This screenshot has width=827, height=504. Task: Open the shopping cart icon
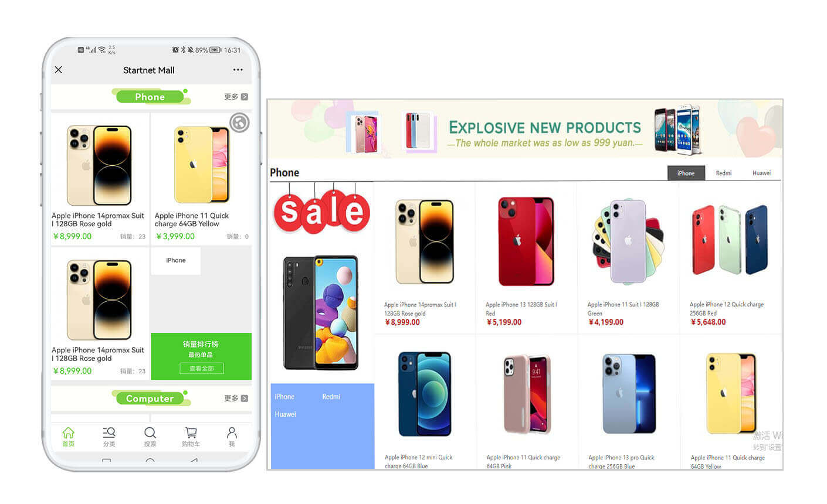pos(191,433)
